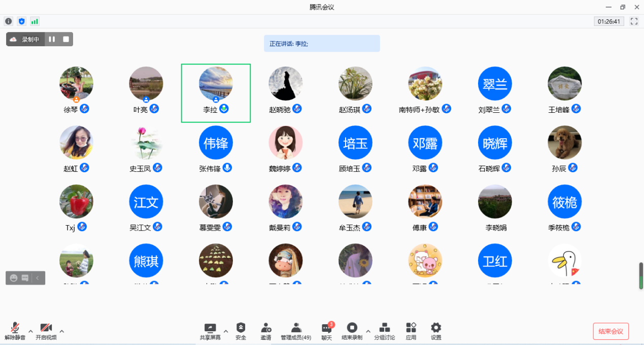The height and width of the screenshot is (345, 644).
Task: Turn on camera with 开启视频
Action: coord(46,331)
